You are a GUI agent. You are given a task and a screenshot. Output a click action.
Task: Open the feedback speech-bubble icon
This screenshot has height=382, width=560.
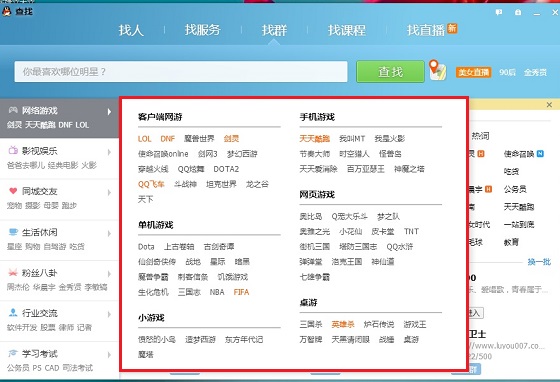[499, 12]
